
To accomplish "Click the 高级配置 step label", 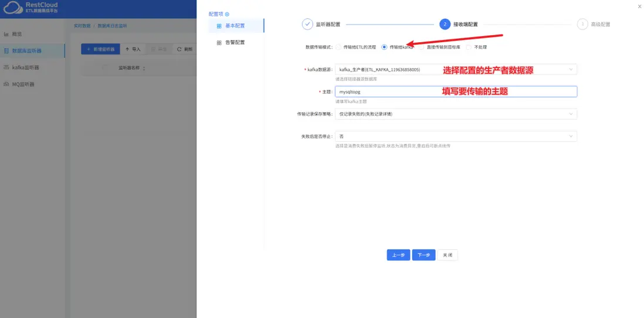I will click(601, 24).
